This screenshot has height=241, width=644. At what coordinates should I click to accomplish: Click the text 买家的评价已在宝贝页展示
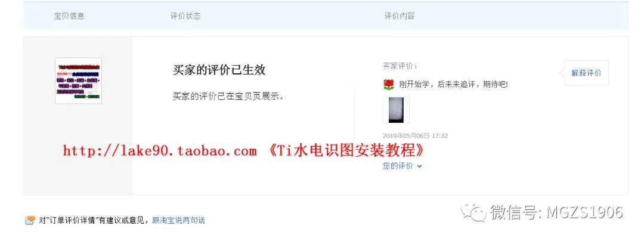pyautogui.click(x=228, y=97)
